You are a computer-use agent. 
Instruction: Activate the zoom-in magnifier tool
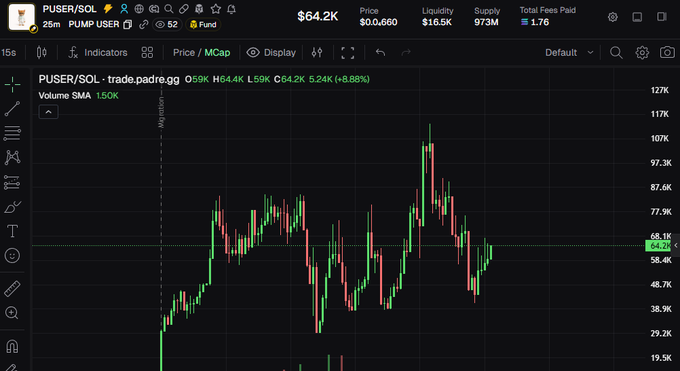(x=12, y=313)
